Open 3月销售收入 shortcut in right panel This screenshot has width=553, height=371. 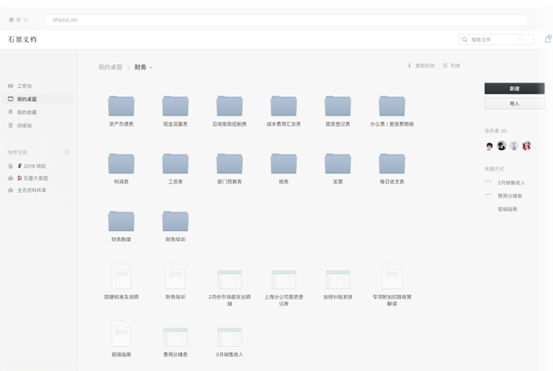coord(505,183)
